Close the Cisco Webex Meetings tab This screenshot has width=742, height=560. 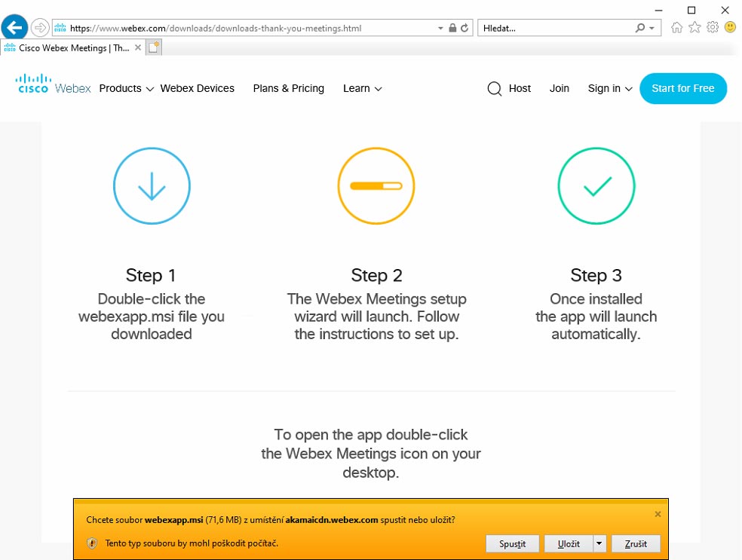pos(138,47)
